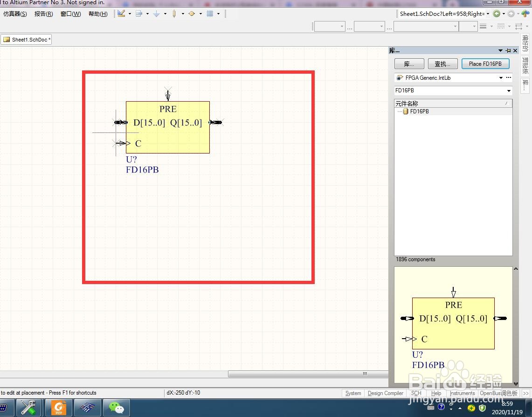The image size is (532, 417).
Task: Select the FD16PB component in the list
Action: [x=419, y=111]
